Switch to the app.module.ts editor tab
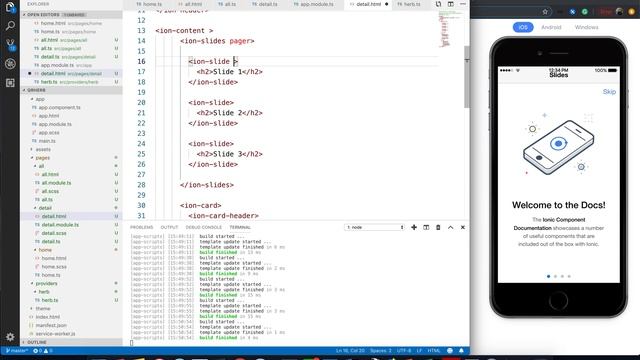This screenshot has width=640, height=360. pos(314,4)
